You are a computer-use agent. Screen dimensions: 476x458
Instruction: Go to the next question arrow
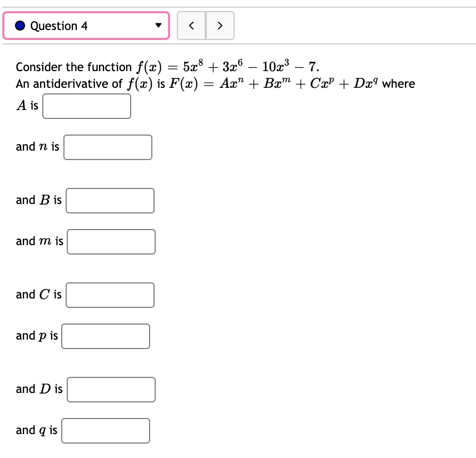[220, 26]
